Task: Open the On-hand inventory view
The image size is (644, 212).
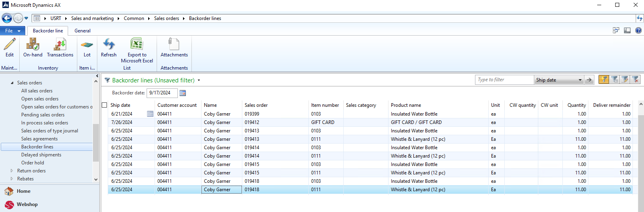Action: (33, 48)
